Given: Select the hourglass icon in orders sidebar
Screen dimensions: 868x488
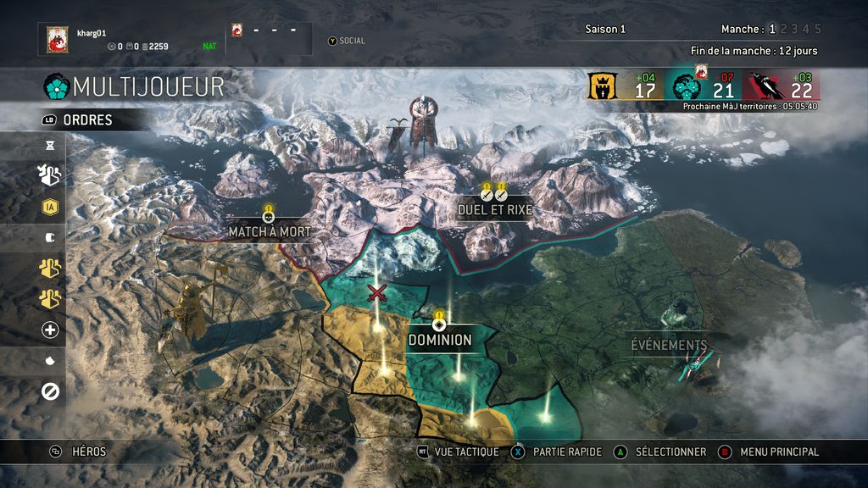Looking at the screenshot, I should [x=50, y=146].
